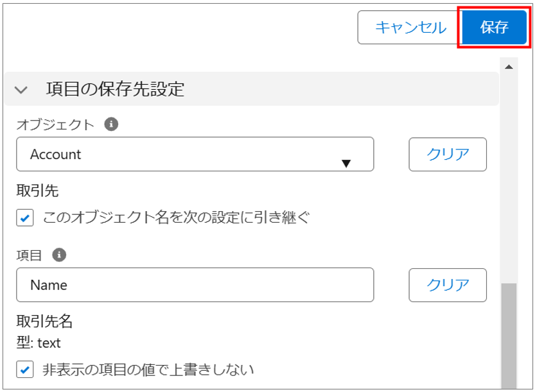Click the 非表示の項目の値で上書きしない label text
The height and width of the screenshot is (392, 535).
148,370
